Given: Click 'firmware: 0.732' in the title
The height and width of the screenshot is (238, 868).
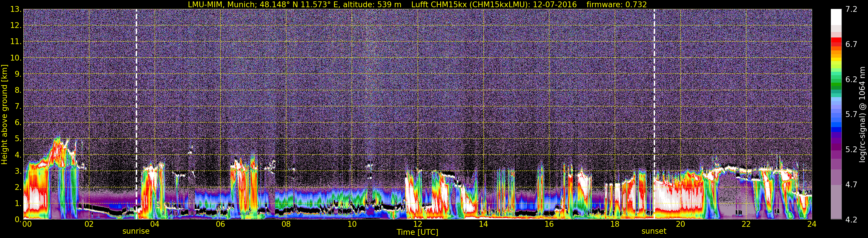Looking at the screenshot, I should pos(617,4).
